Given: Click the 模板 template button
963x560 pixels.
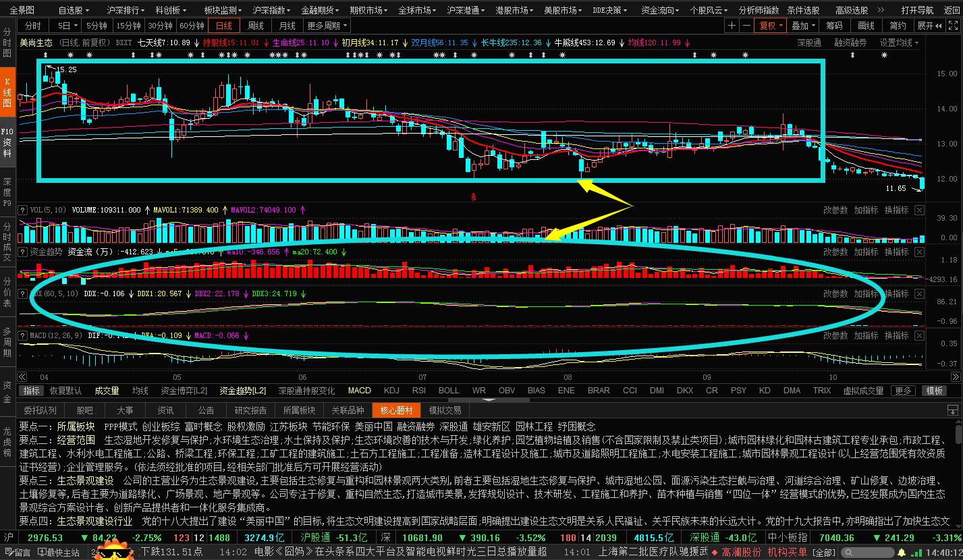Looking at the screenshot, I should (935, 391).
